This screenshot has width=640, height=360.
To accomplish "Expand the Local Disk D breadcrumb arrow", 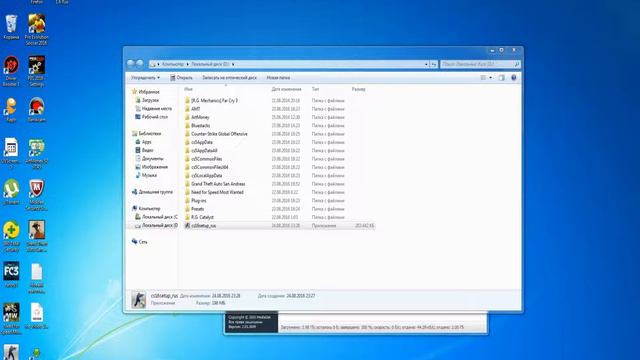I will click(x=233, y=64).
